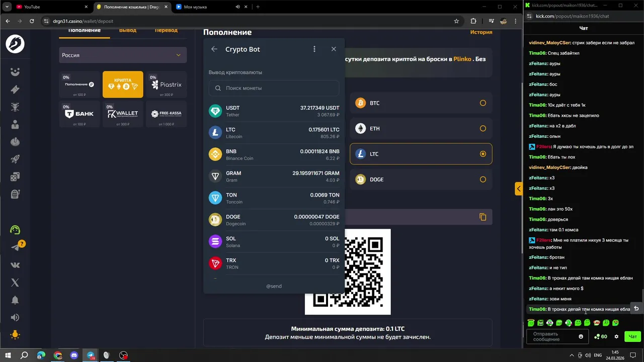The height and width of the screenshot is (362, 644).
Task: Open the Plinko link
Action: 462,59
